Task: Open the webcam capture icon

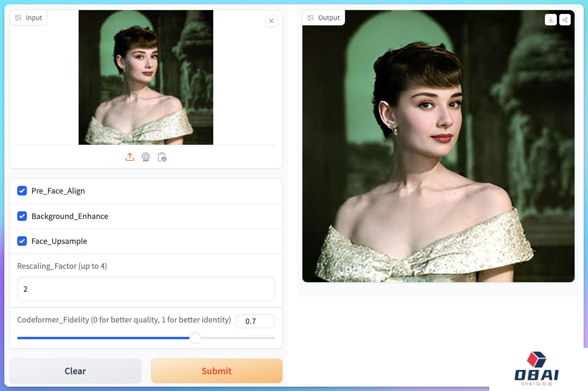Action: [146, 157]
